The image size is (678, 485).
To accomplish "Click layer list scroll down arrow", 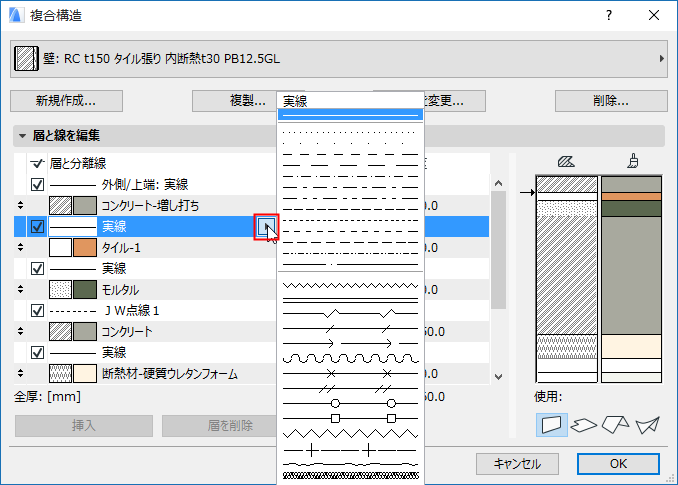I will point(499,377).
